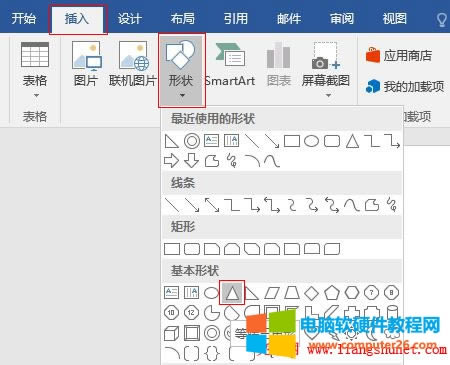Click the lightbulb Tell Me icon
This screenshot has width=450, height=365.
point(442,20)
